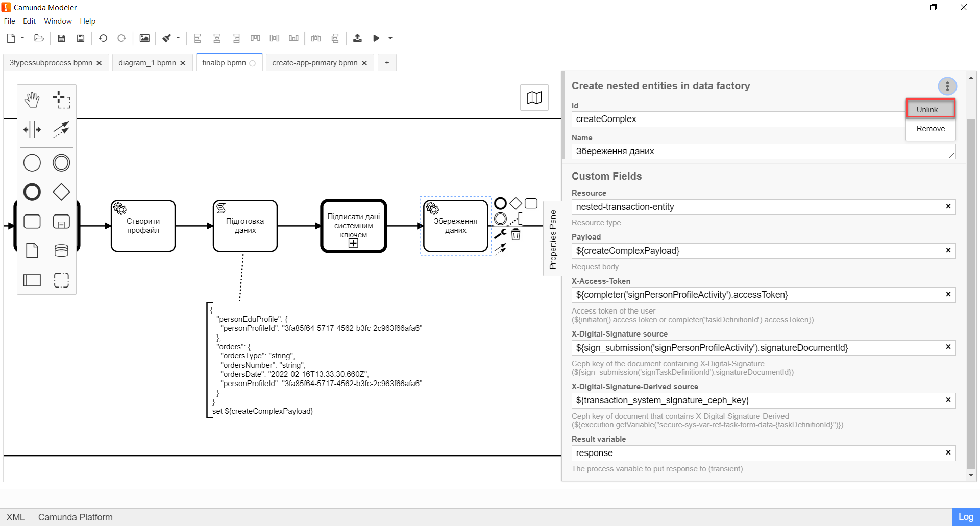980x526 pixels.
Task: Align elements center in toolbar
Action: (217, 38)
